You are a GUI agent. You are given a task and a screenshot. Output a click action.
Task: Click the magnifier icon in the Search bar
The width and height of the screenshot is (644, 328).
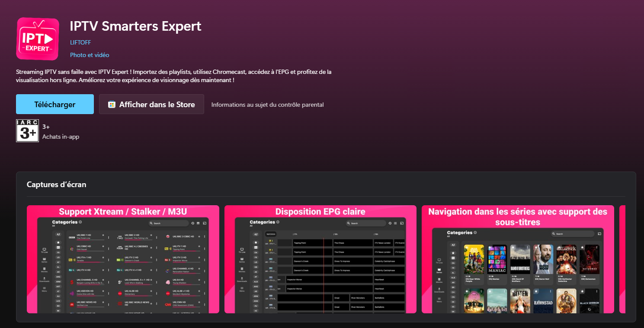(x=151, y=223)
